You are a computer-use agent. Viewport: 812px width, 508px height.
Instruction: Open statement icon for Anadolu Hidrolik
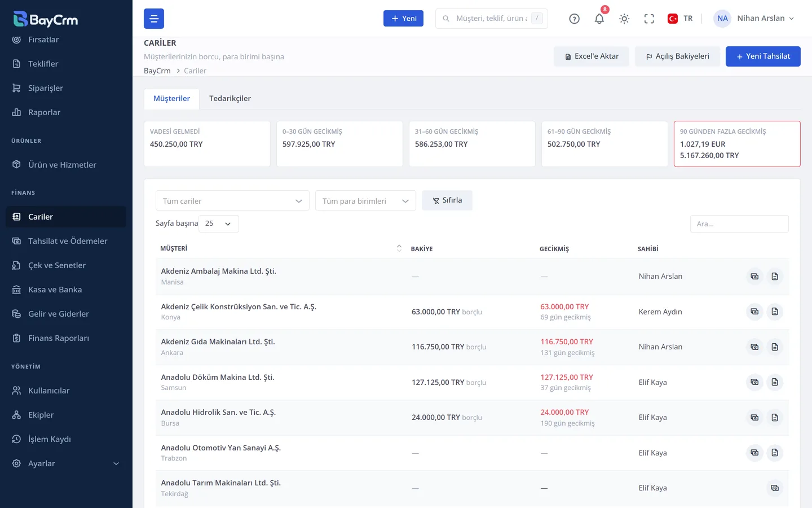pyautogui.click(x=775, y=418)
